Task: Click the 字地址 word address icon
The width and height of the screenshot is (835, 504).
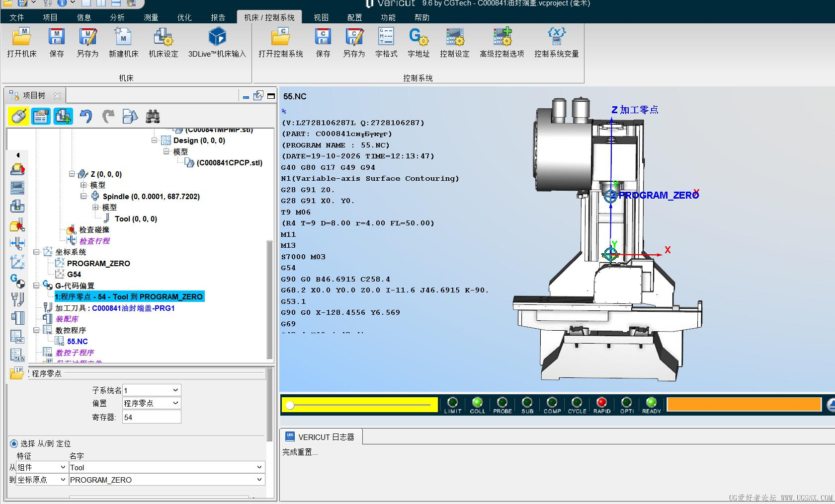Action: click(418, 37)
